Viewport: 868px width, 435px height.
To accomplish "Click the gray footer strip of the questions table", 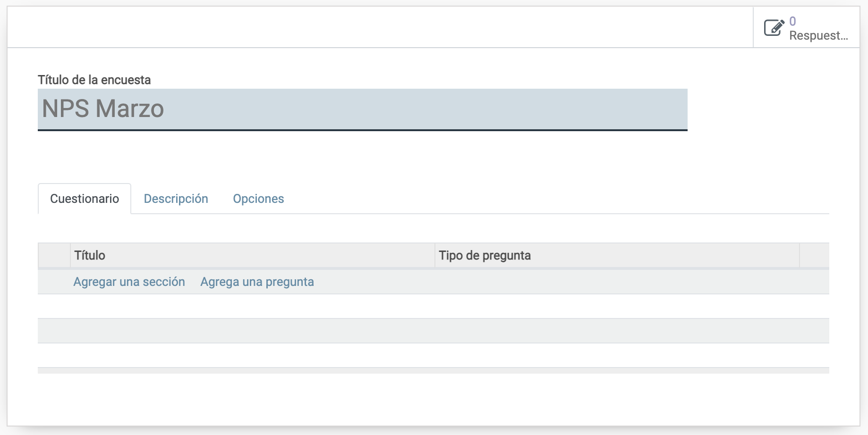I will click(x=434, y=371).
